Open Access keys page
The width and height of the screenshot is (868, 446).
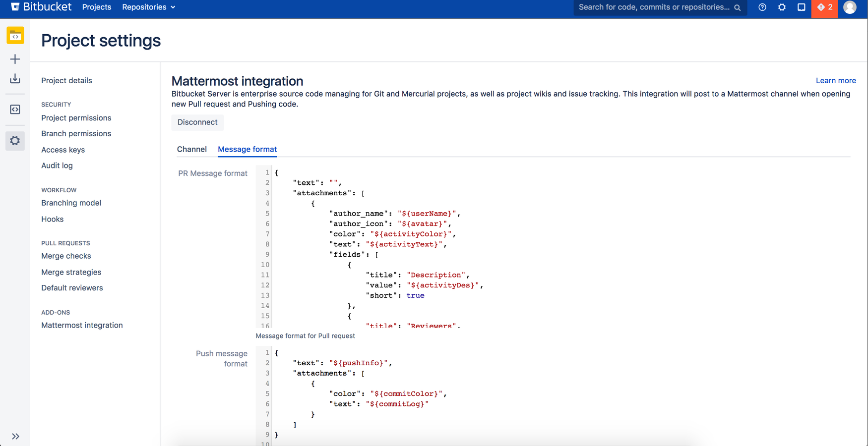coord(63,150)
